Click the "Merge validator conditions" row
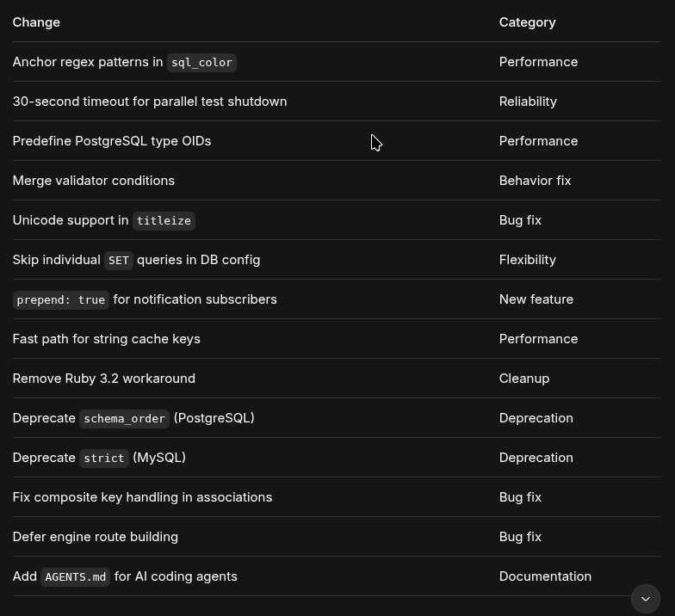The width and height of the screenshot is (675, 616). point(94,181)
